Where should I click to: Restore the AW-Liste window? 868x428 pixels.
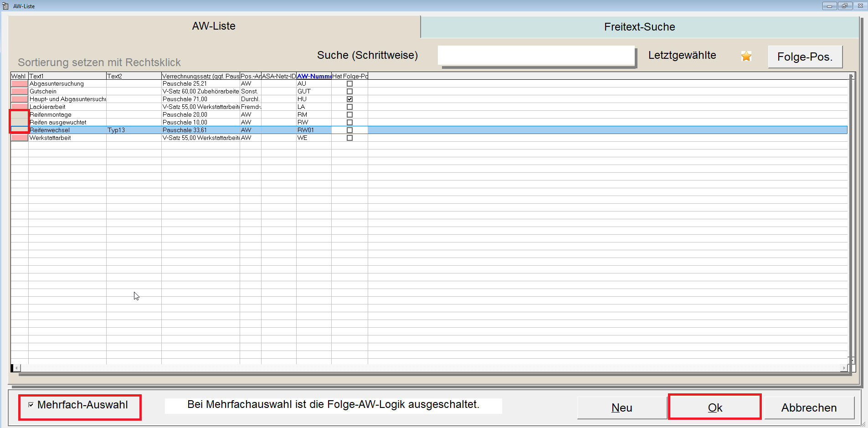click(844, 6)
